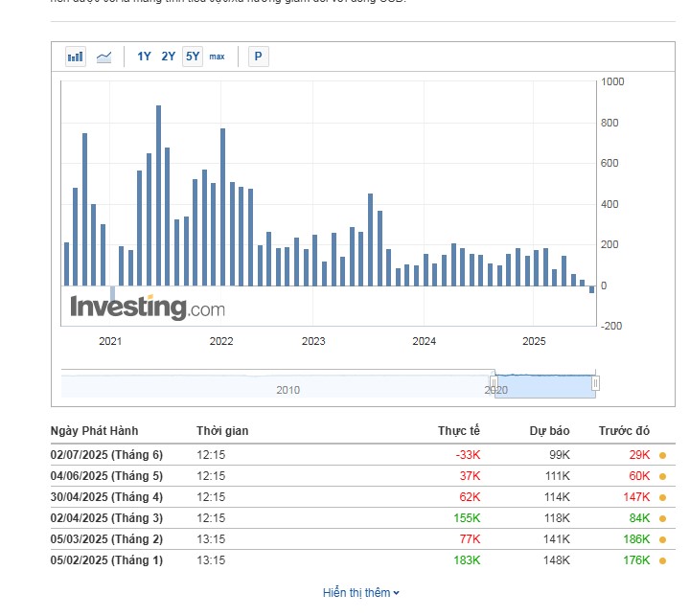
Task: Click the 12:15 time in 02/07/2025 row
Action: coord(211,455)
